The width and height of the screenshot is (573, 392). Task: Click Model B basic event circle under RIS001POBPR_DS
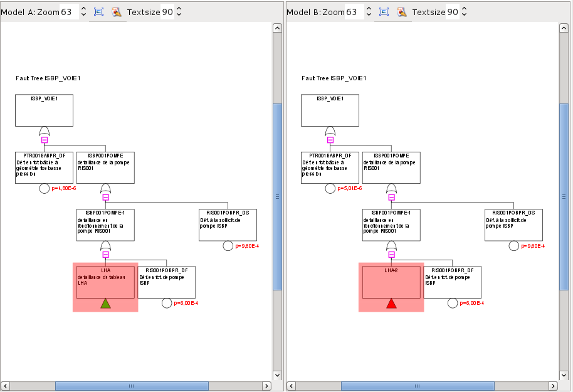(514, 246)
